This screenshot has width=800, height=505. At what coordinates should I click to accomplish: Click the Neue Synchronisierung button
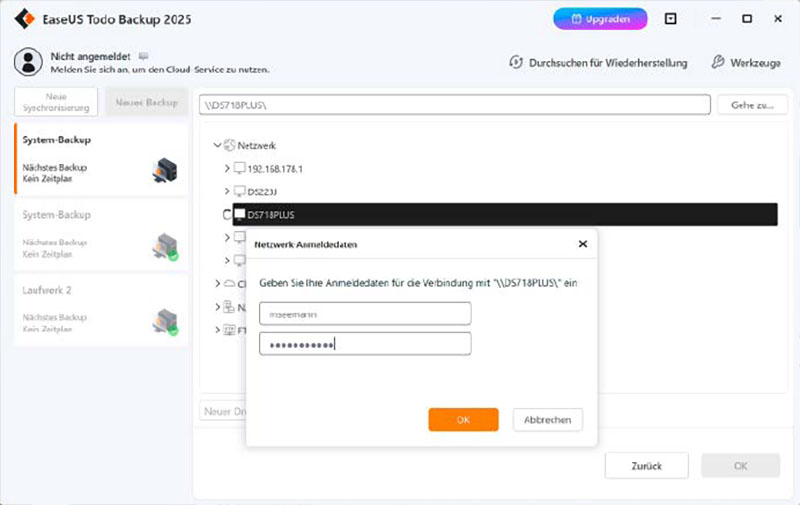pos(56,102)
